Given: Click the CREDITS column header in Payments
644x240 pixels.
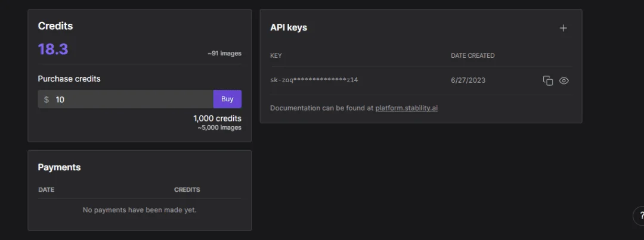Looking at the screenshot, I should pos(187,190).
